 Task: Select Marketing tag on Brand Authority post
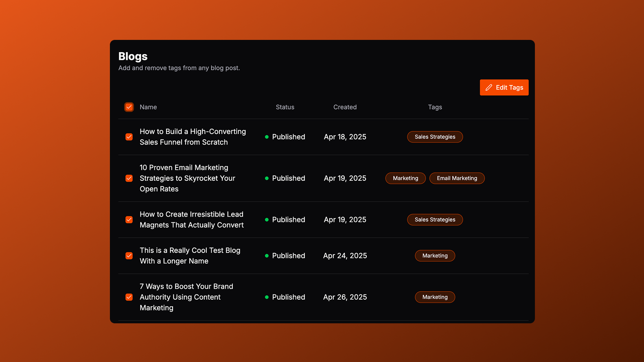click(x=435, y=297)
